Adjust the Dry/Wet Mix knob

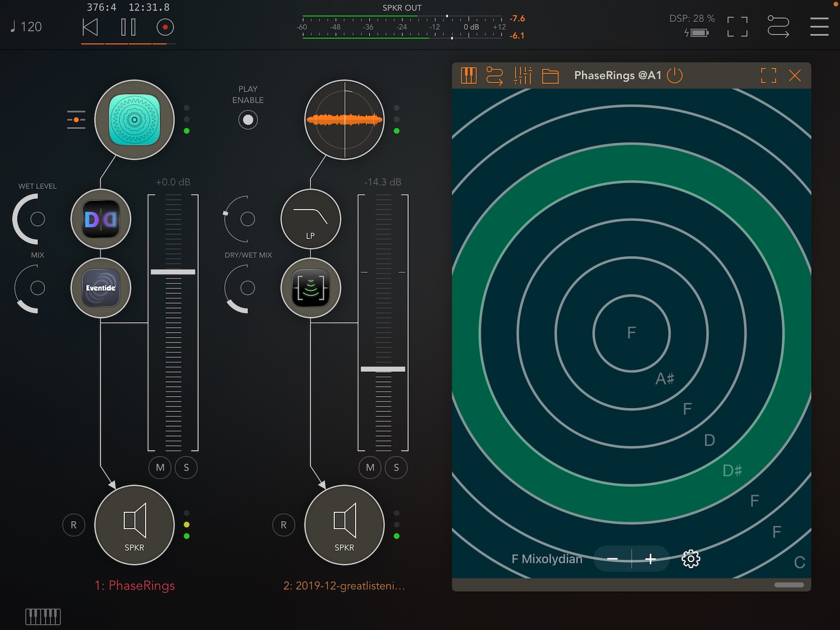247,288
